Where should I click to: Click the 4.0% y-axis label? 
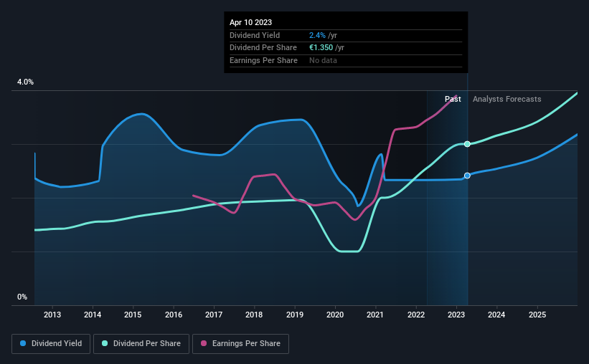[26, 82]
